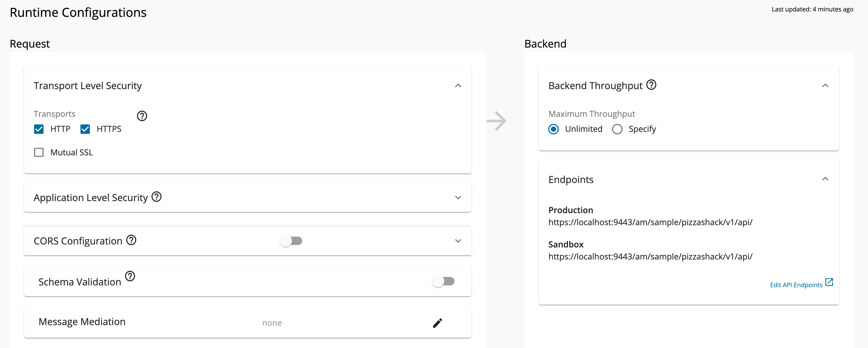This screenshot has height=348, width=868.
Task: Click the Runtime Configurations heading
Action: click(78, 12)
